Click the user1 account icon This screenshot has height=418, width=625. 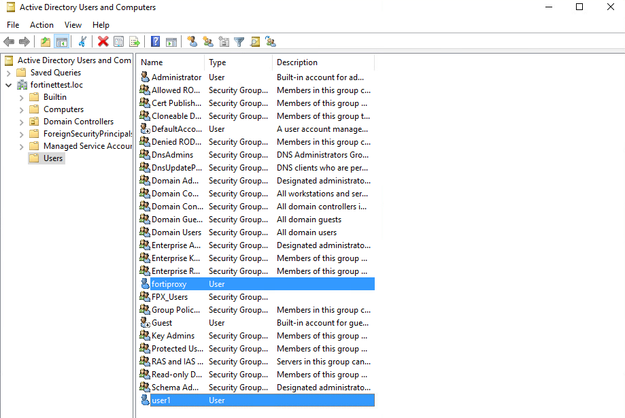click(x=145, y=400)
